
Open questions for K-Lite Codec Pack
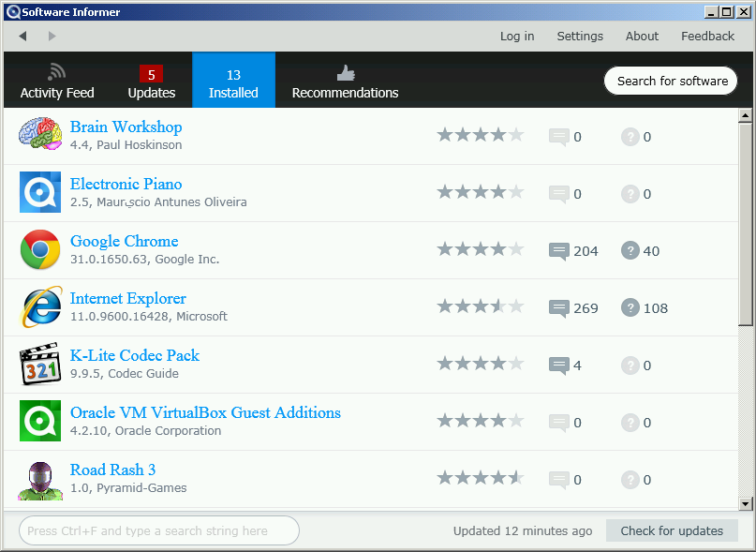click(x=636, y=366)
